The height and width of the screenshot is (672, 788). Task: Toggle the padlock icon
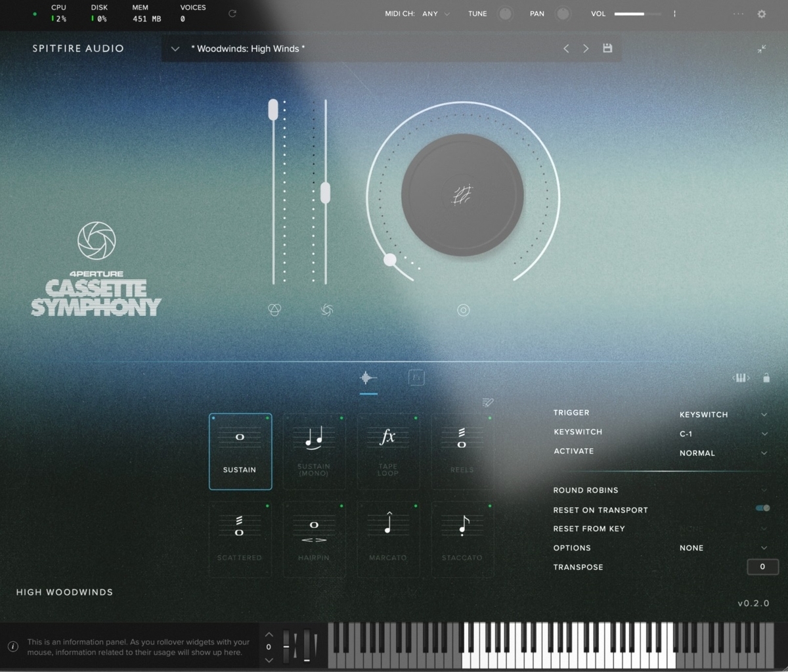766,378
